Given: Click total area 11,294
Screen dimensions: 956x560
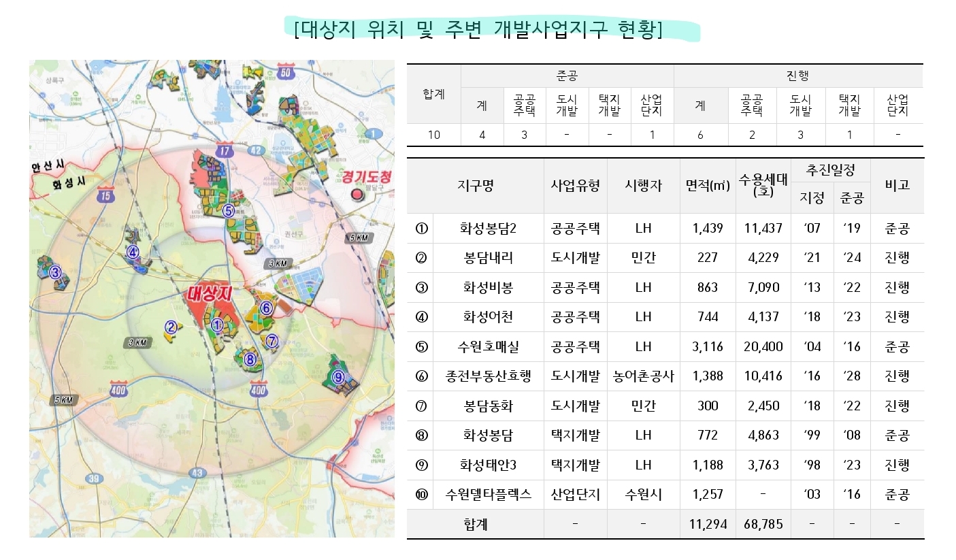Looking at the screenshot, I should tap(708, 525).
